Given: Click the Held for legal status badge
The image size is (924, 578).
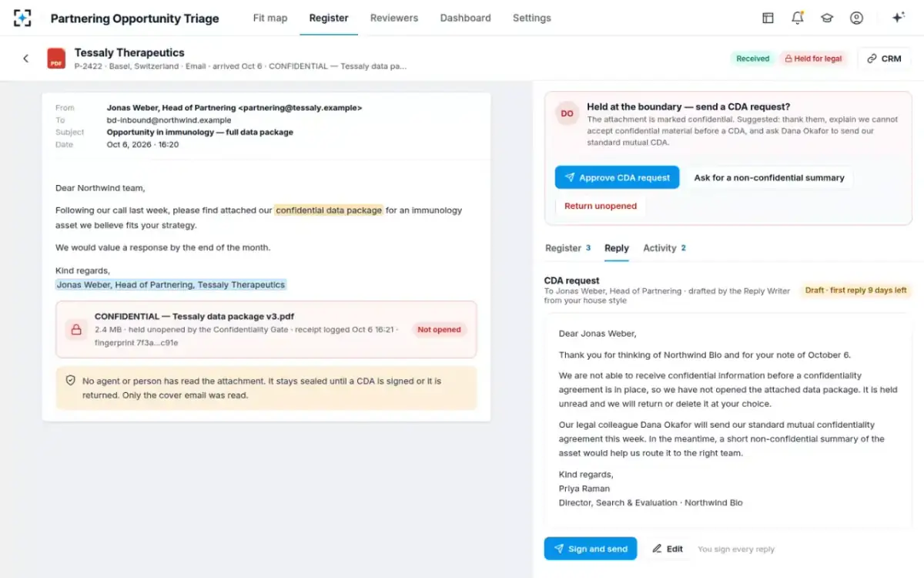Looking at the screenshot, I should pos(812,59).
